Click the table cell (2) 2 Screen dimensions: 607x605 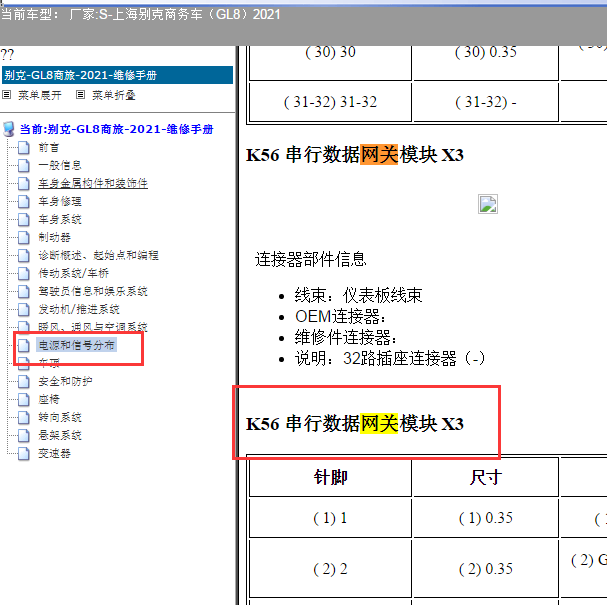tap(331, 569)
